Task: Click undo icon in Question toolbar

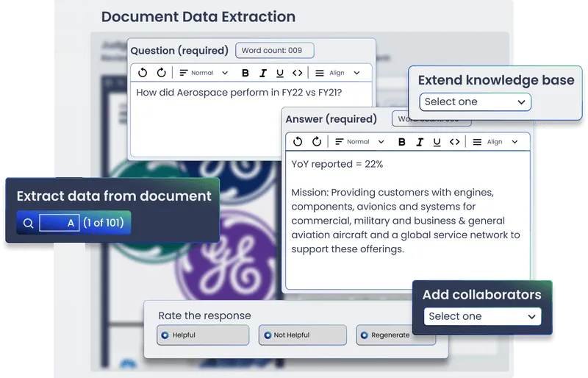Action: (x=143, y=73)
